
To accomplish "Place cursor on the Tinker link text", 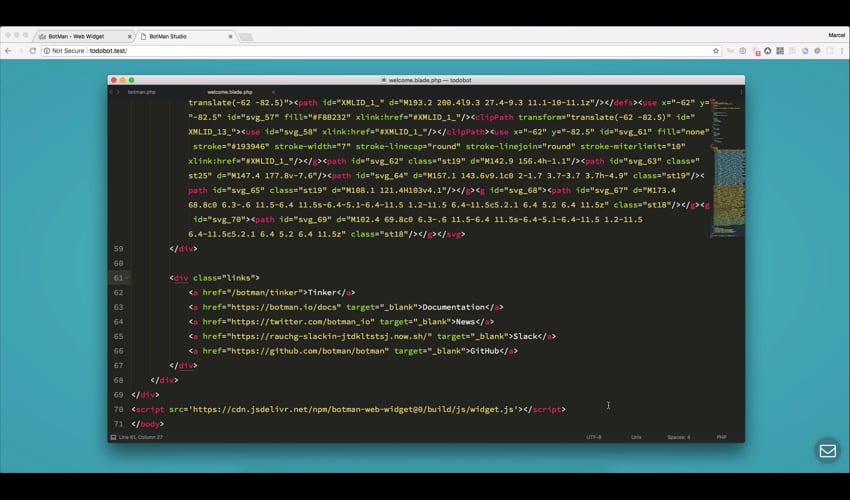I will [x=322, y=293].
